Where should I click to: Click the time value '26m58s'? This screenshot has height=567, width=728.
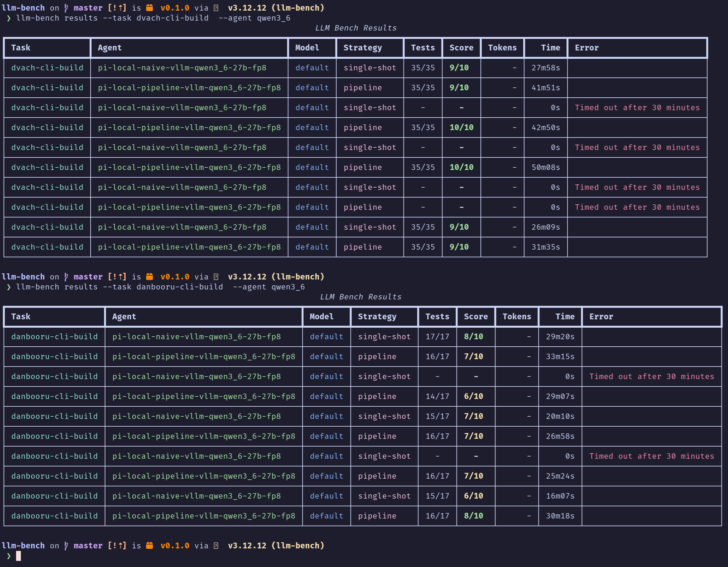560,436
